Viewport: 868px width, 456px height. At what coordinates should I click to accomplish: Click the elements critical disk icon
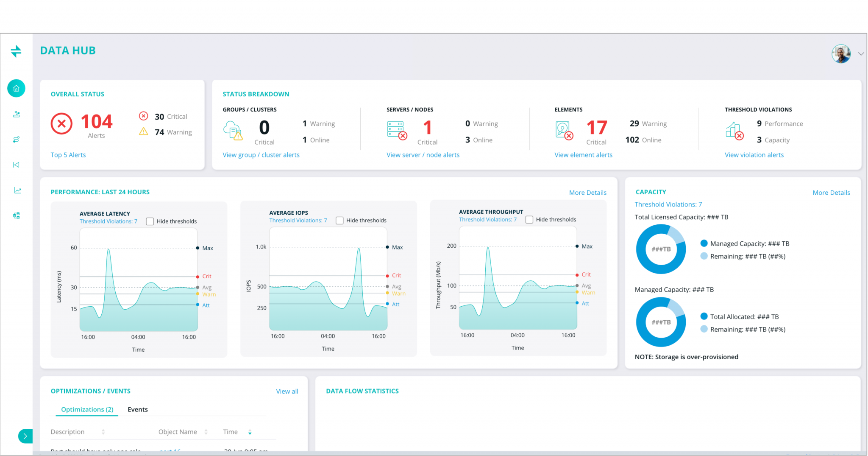(565, 130)
